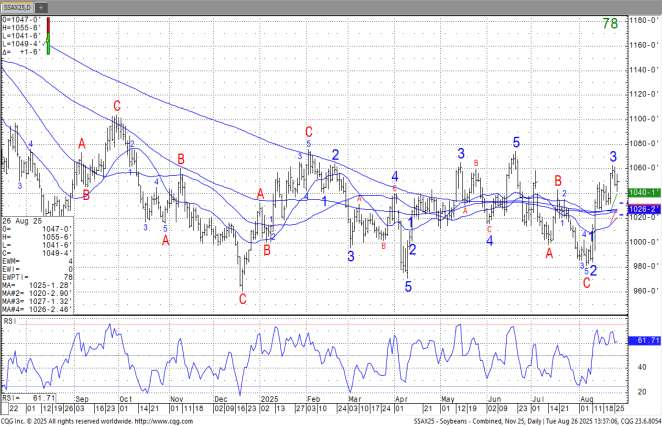Click blue wave 5 label at June peak
662x426 pixels.
(515, 142)
